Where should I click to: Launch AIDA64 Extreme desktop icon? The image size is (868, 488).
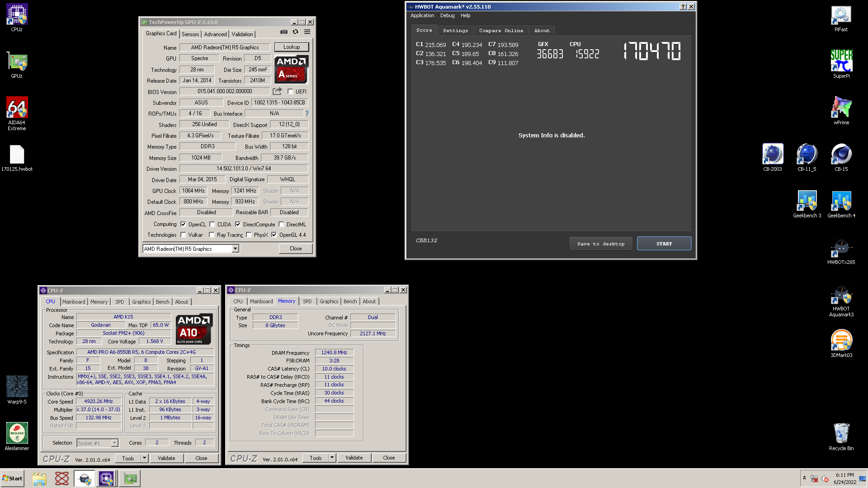pos(17,113)
